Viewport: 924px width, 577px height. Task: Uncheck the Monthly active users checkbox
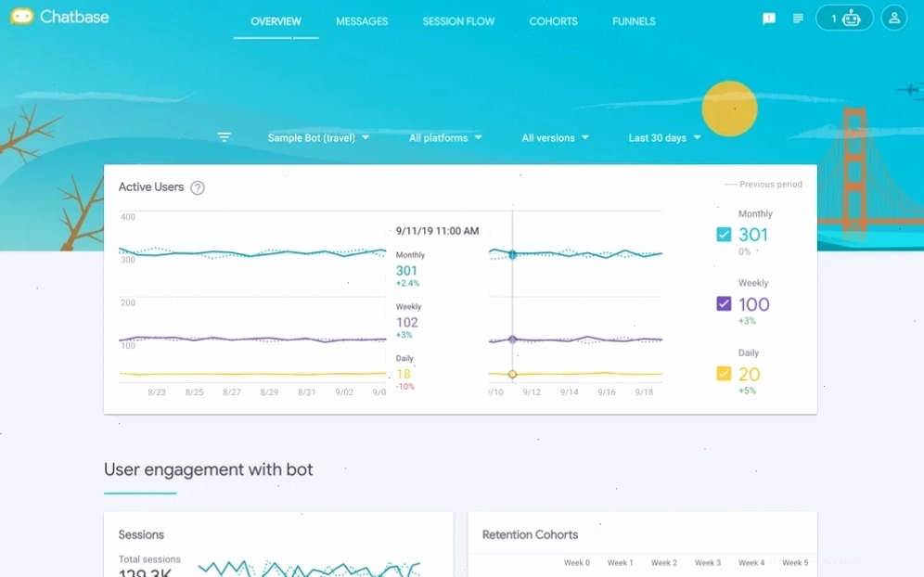click(x=724, y=235)
